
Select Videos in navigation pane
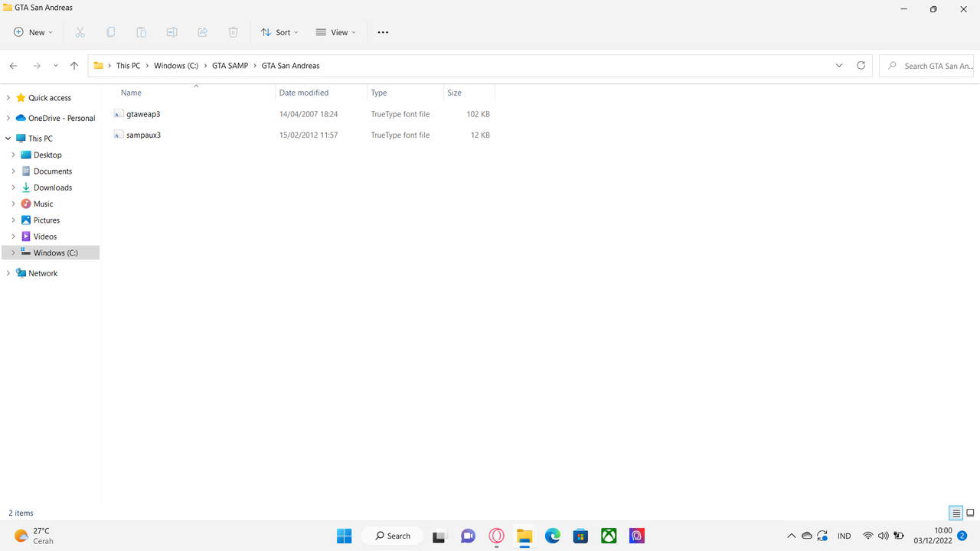[x=45, y=236]
